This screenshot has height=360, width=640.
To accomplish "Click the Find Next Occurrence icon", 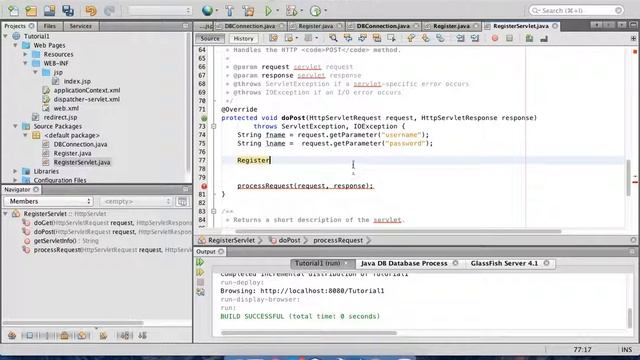I will pos(362,38).
